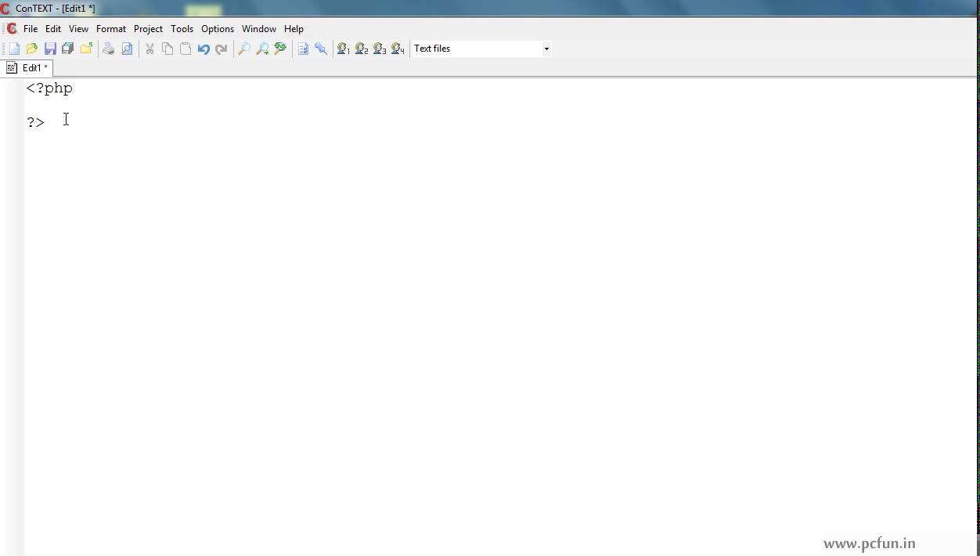Open the Tools menu
The image size is (980, 556).
(182, 29)
